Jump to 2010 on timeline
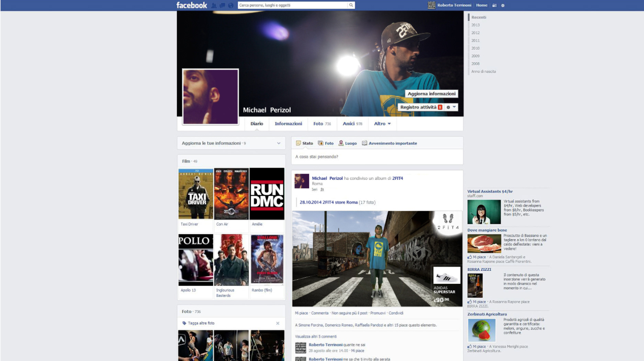This screenshot has height=361, width=644. [x=475, y=48]
